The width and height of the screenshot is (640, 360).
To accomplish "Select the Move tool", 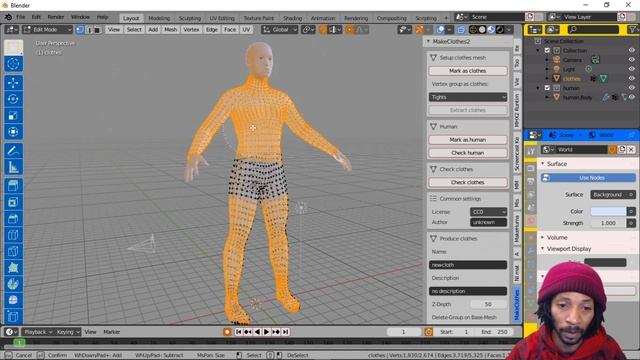I will click(x=13, y=82).
